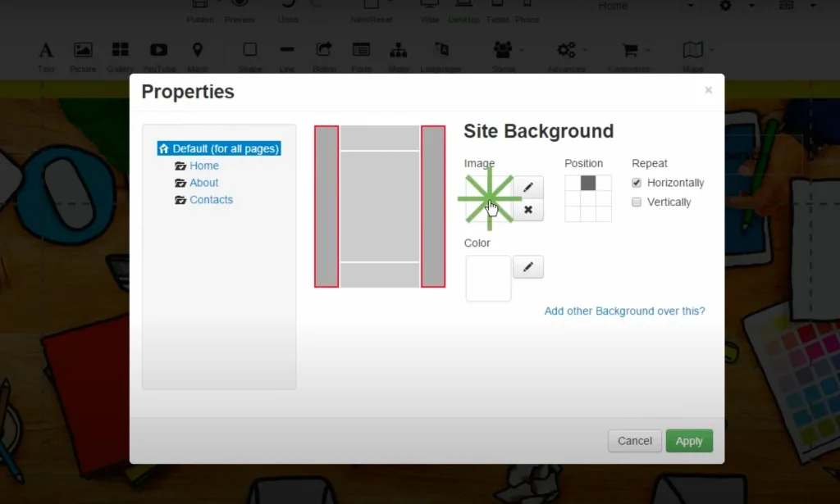Select the Home page text in tree

click(x=204, y=166)
